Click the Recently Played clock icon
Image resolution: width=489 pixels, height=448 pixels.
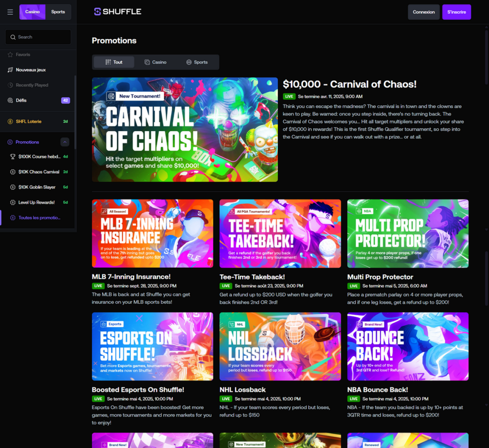coord(11,85)
